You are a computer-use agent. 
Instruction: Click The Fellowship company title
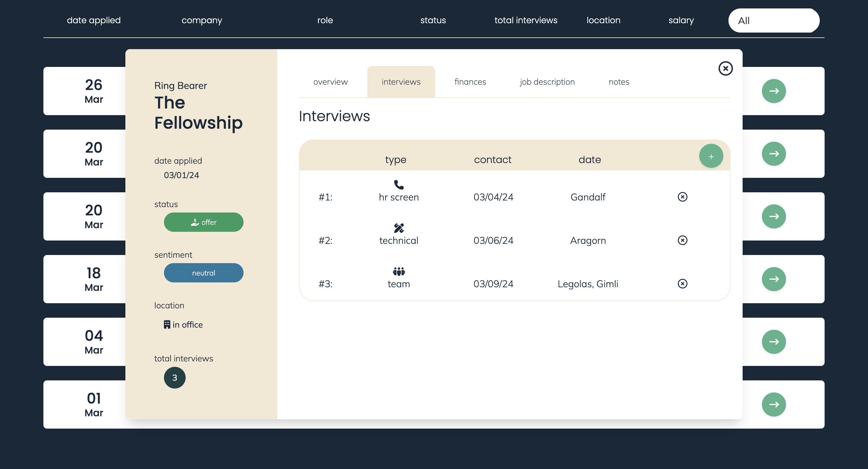(198, 112)
